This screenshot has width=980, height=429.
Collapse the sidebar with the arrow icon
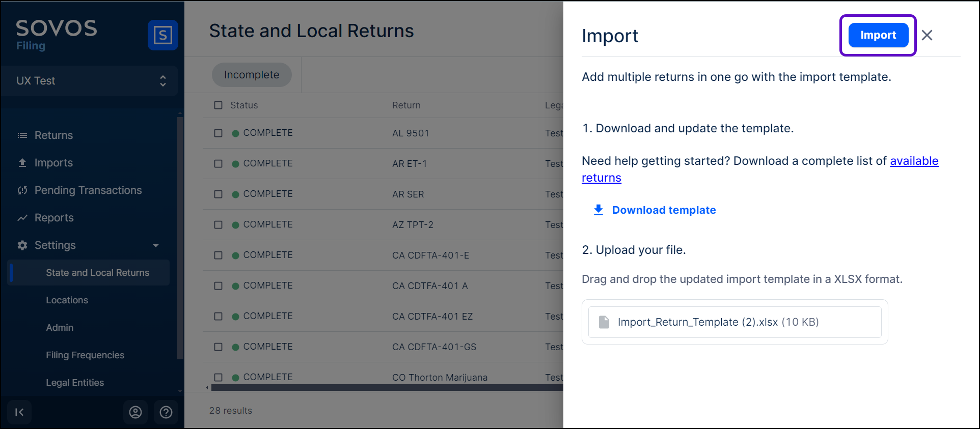pos(19,412)
